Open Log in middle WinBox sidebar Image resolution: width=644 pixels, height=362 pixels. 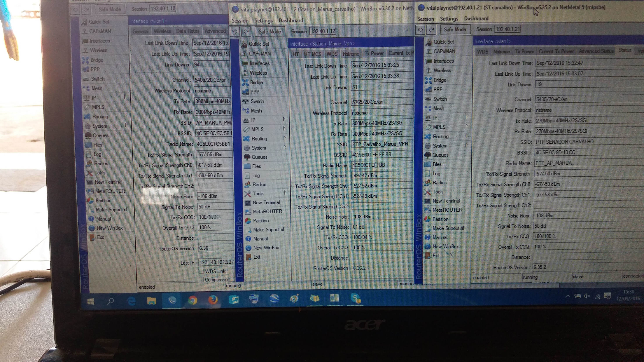[x=252, y=175]
